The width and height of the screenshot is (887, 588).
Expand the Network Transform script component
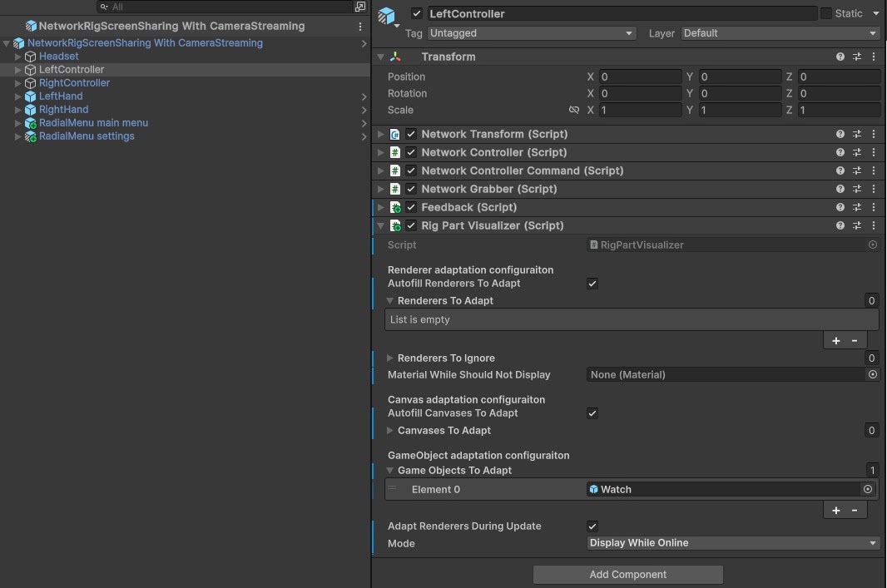pyautogui.click(x=381, y=134)
